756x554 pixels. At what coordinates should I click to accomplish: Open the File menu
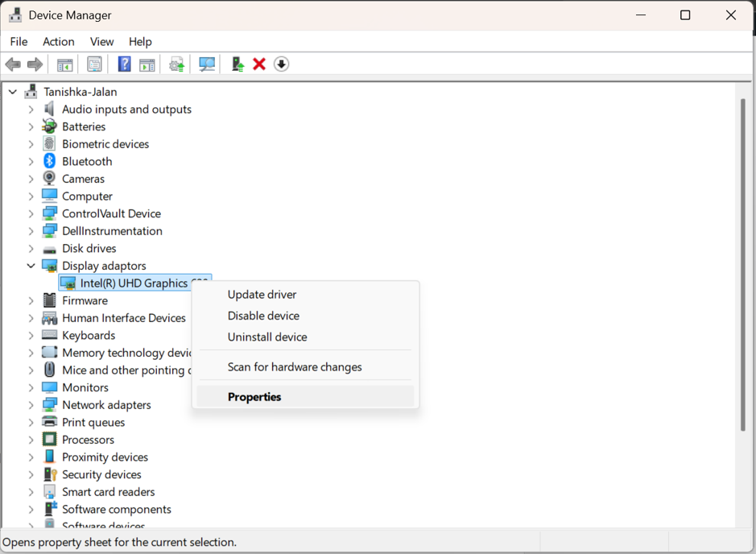click(19, 41)
